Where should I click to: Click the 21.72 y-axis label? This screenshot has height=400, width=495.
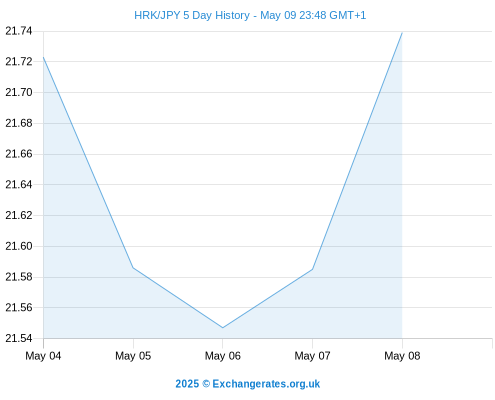tap(19, 62)
